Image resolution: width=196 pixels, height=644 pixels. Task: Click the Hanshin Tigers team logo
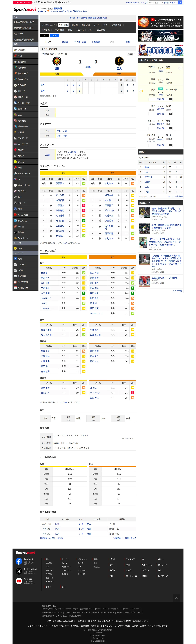point(57,61)
